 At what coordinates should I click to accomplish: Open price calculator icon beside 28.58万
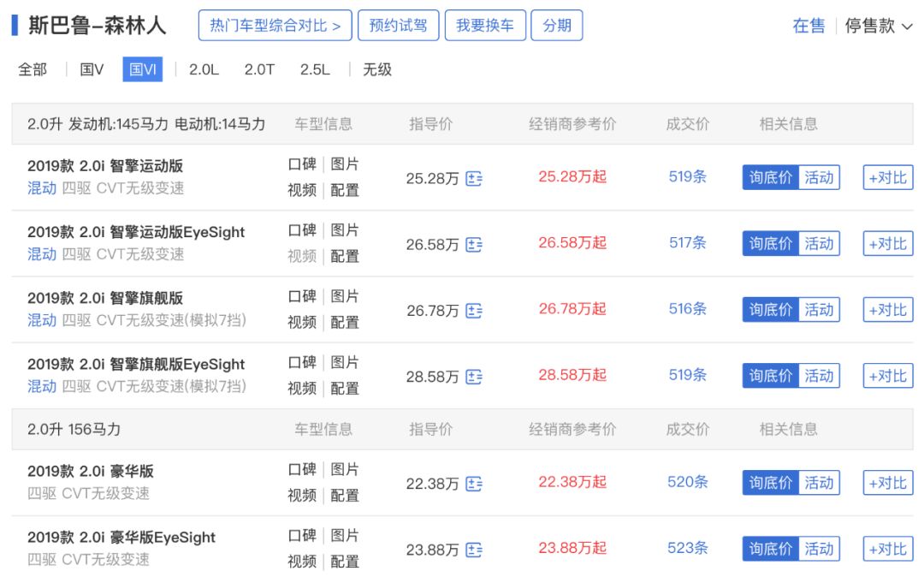(474, 376)
